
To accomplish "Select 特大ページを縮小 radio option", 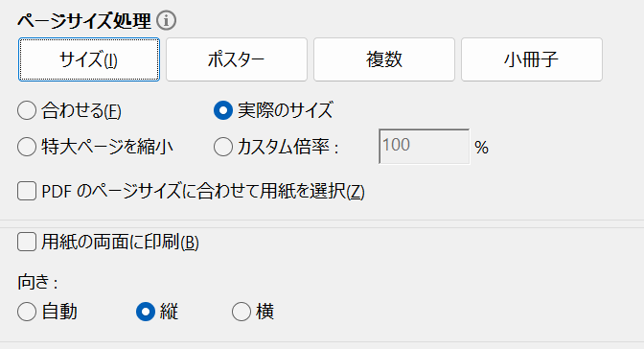I will [x=27, y=147].
